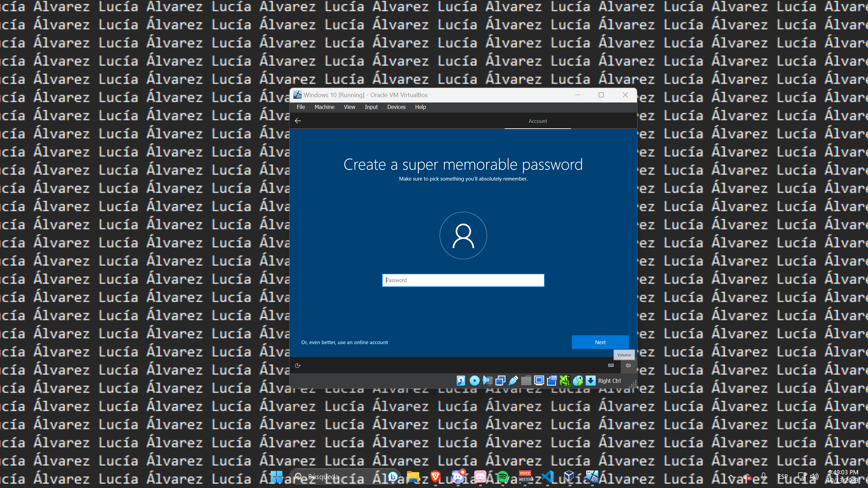
Task: Click the USB devices status icon
Action: (x=513, y=380)
